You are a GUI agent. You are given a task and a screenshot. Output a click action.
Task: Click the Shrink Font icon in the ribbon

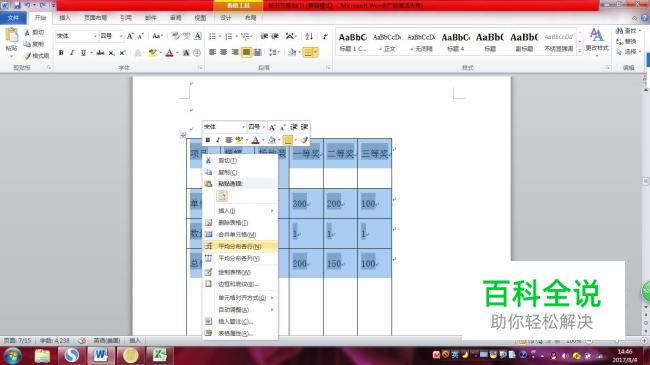coord(141,36)
